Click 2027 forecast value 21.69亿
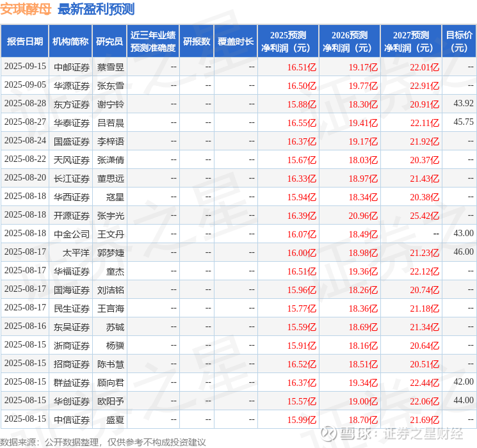 pos(424,420)
